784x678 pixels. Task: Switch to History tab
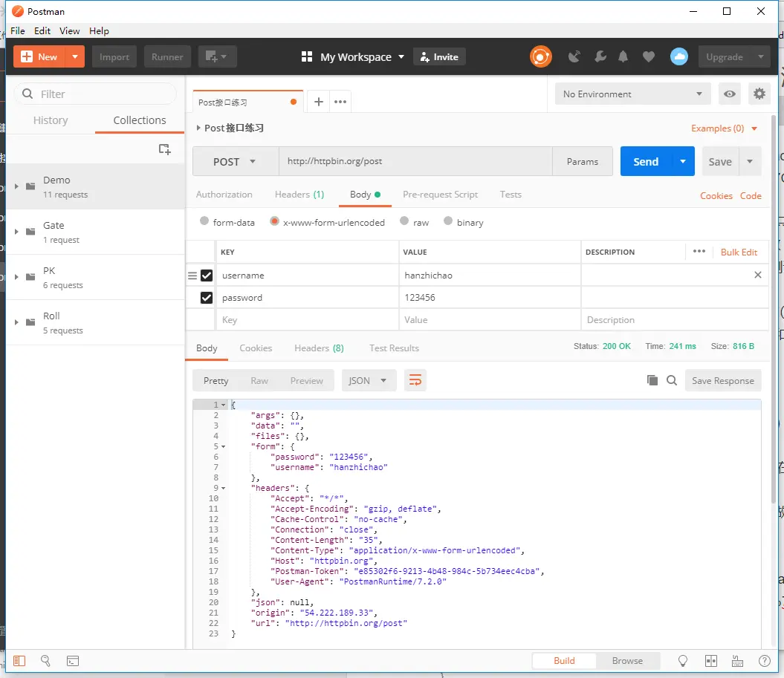(51, 120)
